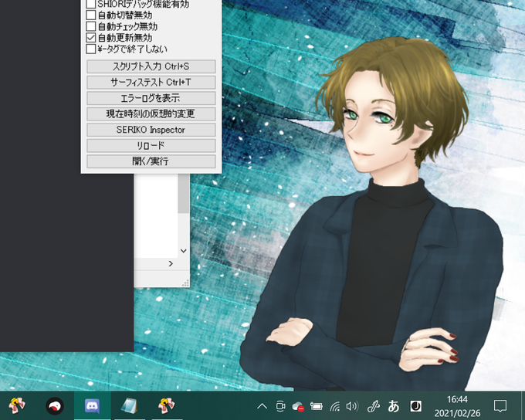This screenshot has width=525, height=420.
Task: Tick the 自動切替無効 checkbox
Action: 91,15
